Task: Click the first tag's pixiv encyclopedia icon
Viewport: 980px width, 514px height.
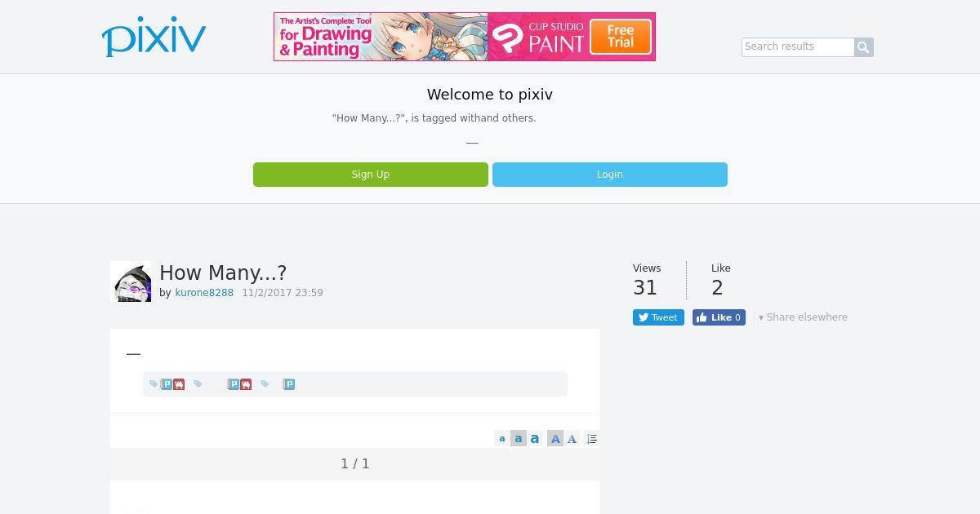Action: (167, 384)
